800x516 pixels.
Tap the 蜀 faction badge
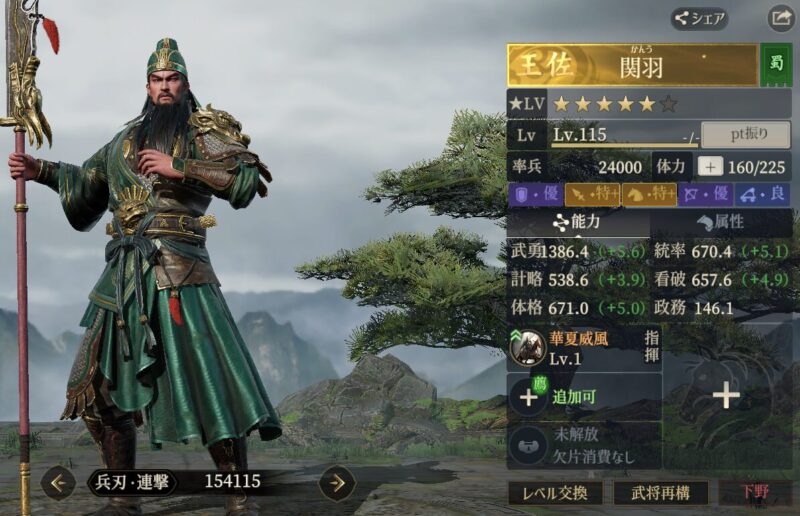pos(776,65)
